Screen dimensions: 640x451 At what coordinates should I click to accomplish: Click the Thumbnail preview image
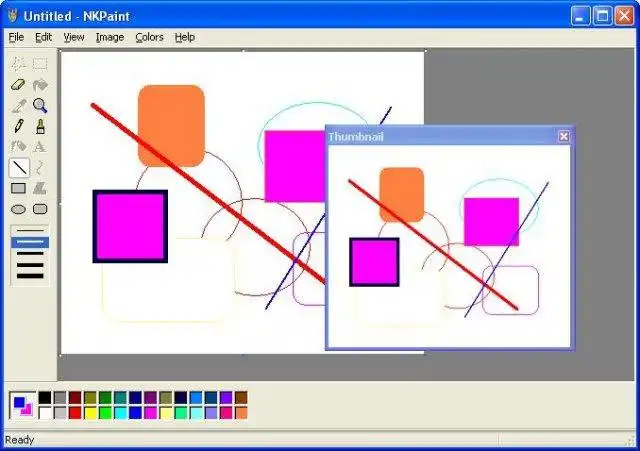(449, 246)
